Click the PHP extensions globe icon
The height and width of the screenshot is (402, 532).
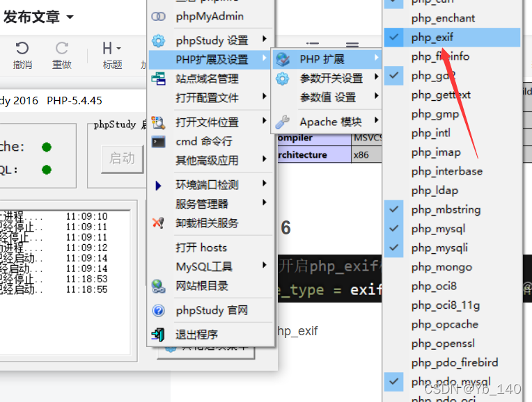pyautogui.click(x=283, y=59)
